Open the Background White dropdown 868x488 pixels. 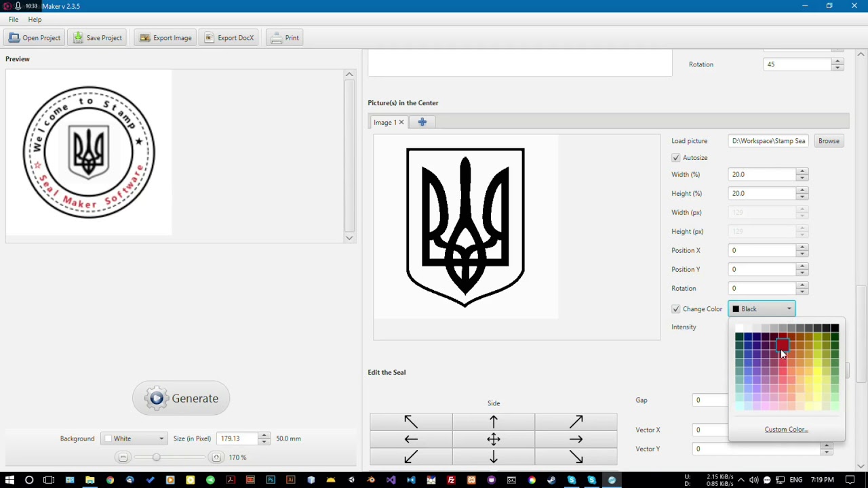coord(134,439)
